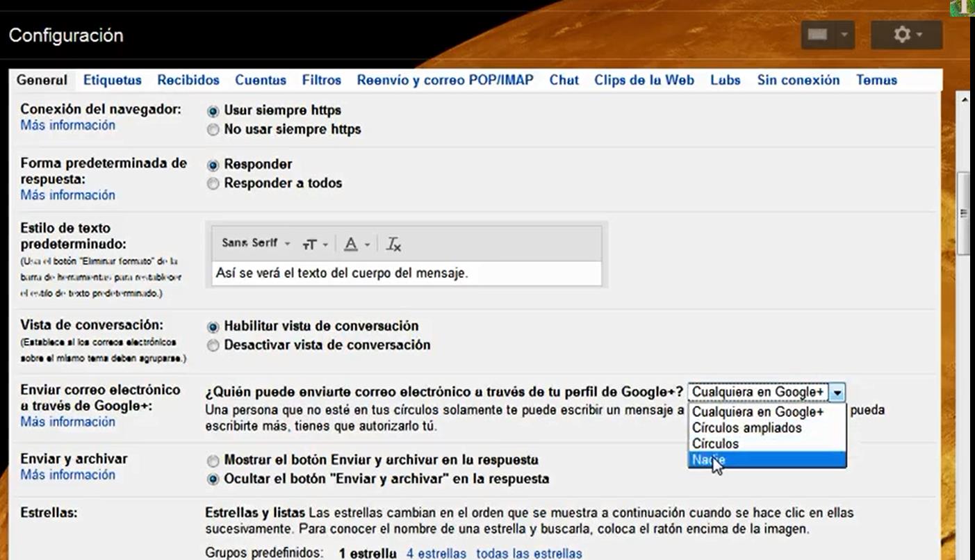
Task: Open Reenvío y correo POP/IMAP tab
Action: pos(445,80)
